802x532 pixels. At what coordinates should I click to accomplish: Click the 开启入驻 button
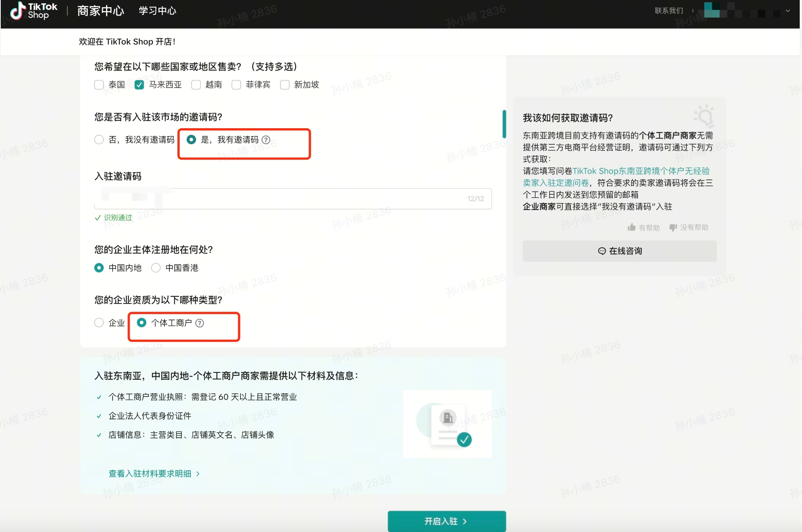point(446,521)
